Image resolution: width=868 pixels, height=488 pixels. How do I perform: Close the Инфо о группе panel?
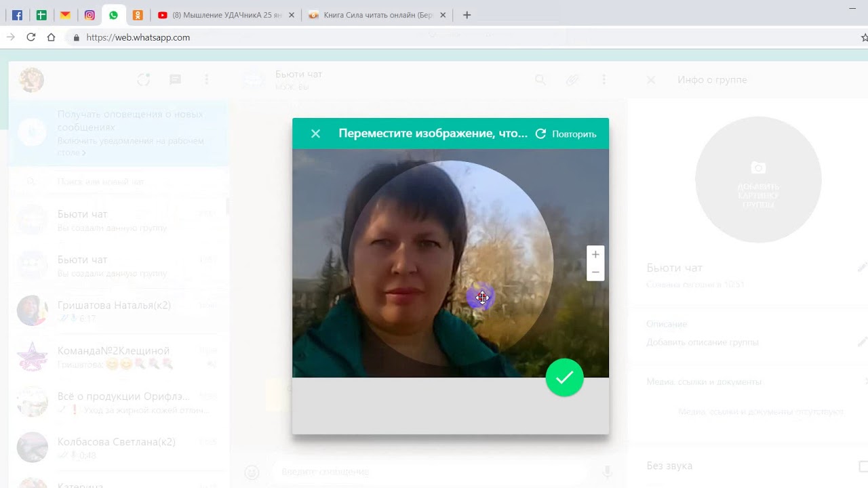click(x=651, y=80)
